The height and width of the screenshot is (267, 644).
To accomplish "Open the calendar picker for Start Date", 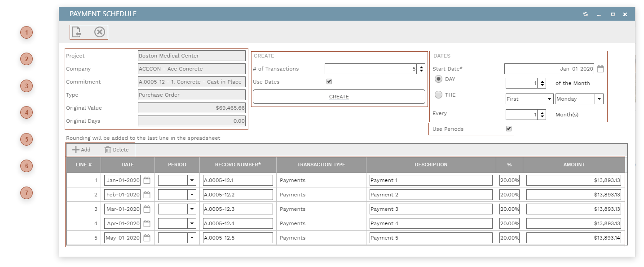I will 600,68.
